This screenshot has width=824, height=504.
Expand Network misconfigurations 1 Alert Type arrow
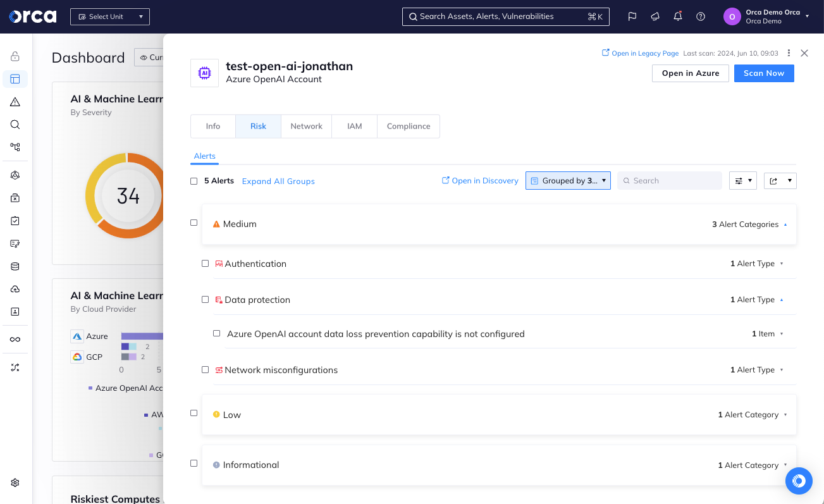[782, 370]
